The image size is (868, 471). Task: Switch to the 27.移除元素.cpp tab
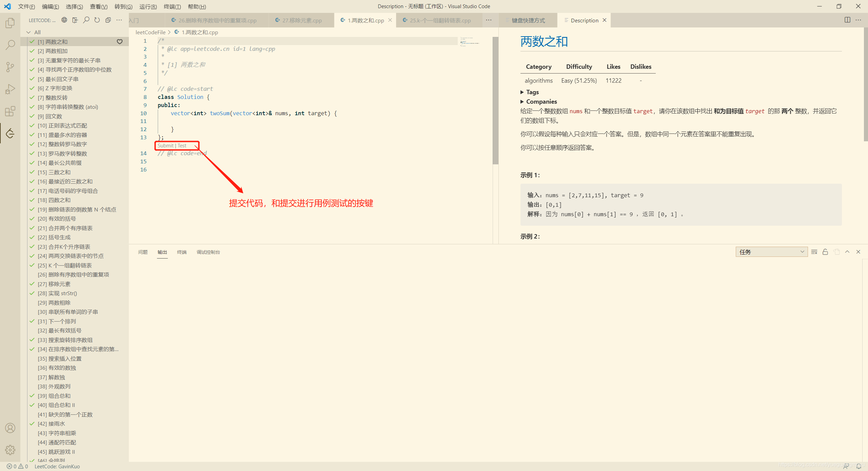click(301, 20)
